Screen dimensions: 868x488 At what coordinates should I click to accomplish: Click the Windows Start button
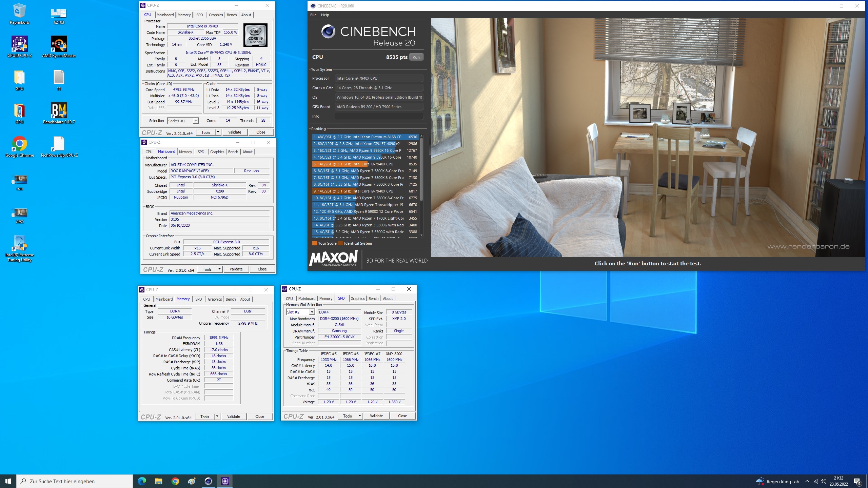(8, 481)
